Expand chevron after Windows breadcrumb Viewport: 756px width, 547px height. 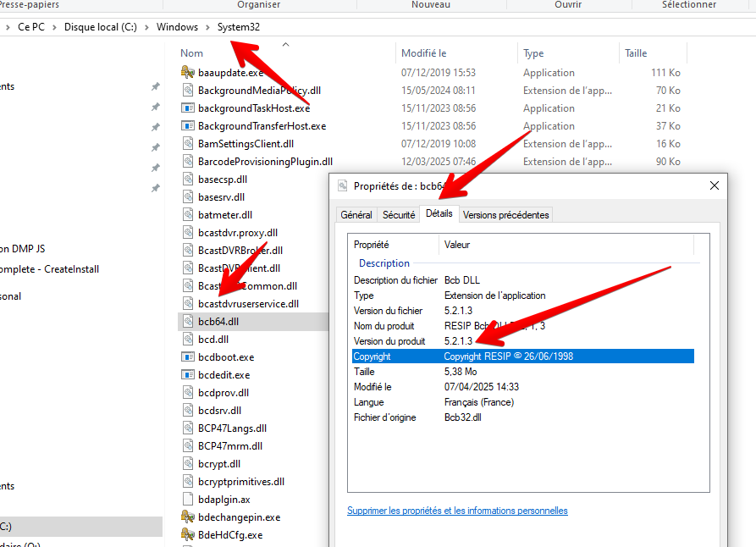pyautogui.click(x=207, y=27)
